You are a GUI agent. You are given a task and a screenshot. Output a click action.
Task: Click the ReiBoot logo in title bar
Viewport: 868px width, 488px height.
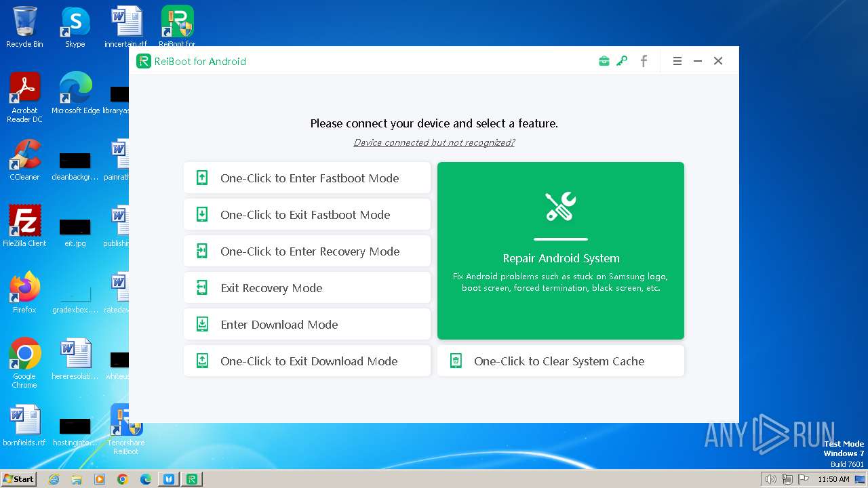click(143, 61)
